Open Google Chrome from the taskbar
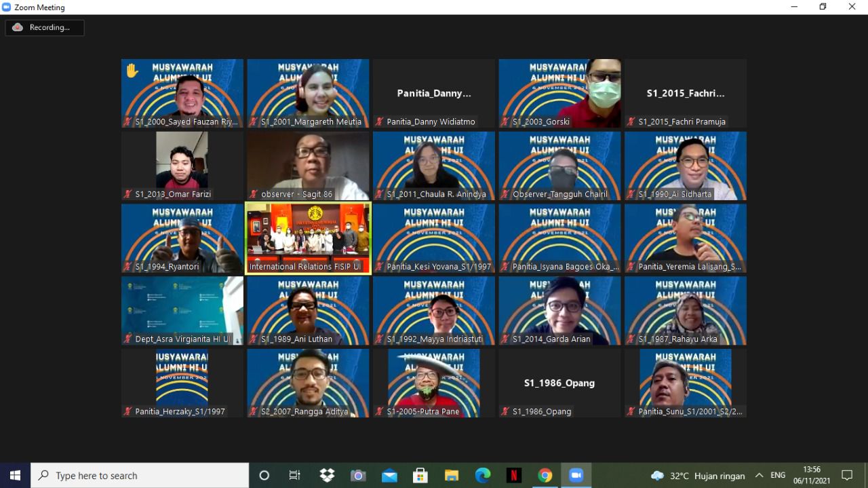 coord(545,475)
